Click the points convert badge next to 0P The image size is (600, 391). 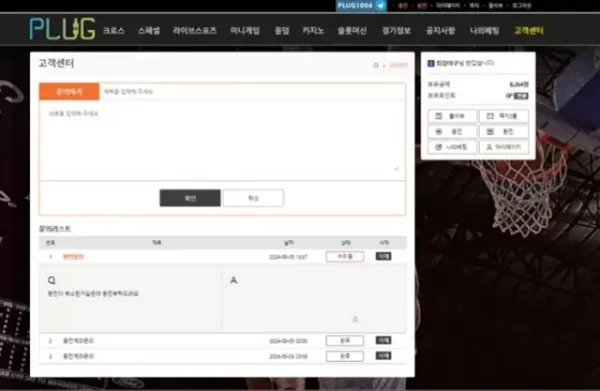pos(521,96)
